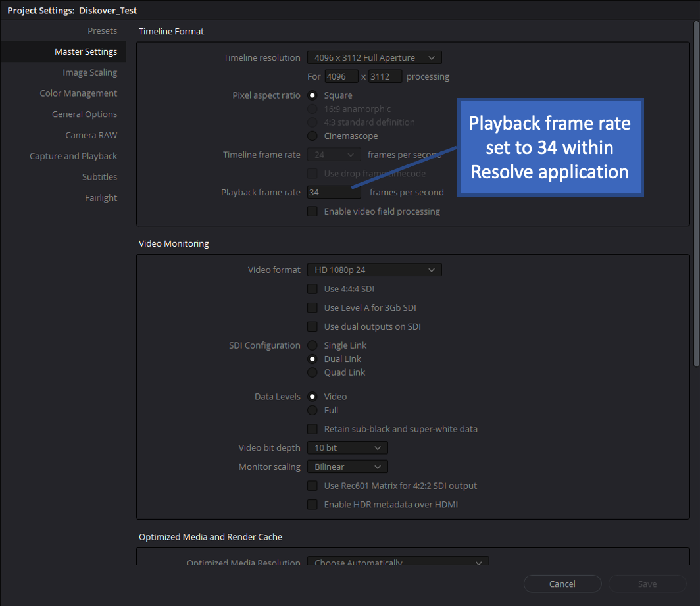The height and width of the screenshot is (606, 700).
Task: Open Video bit depth dropdown
Action: click(x=347, y=448)
